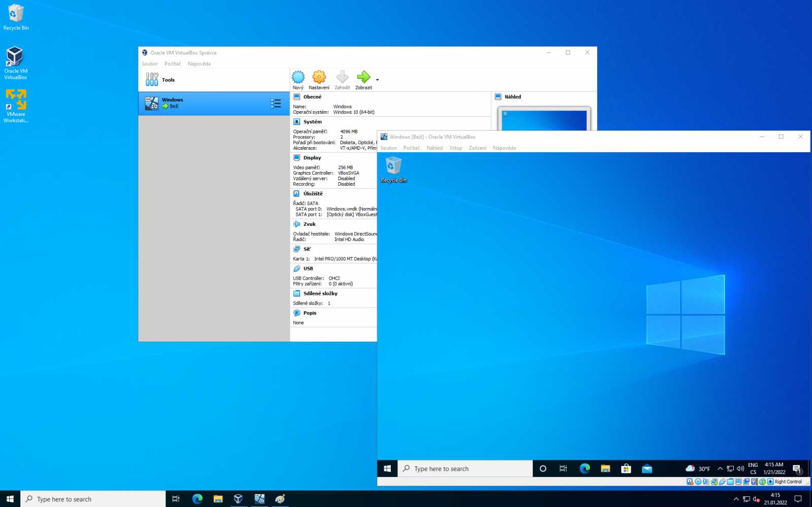Click the audio indicator icon in VM status bar
812x507 pixels.
tap(706, 482)
